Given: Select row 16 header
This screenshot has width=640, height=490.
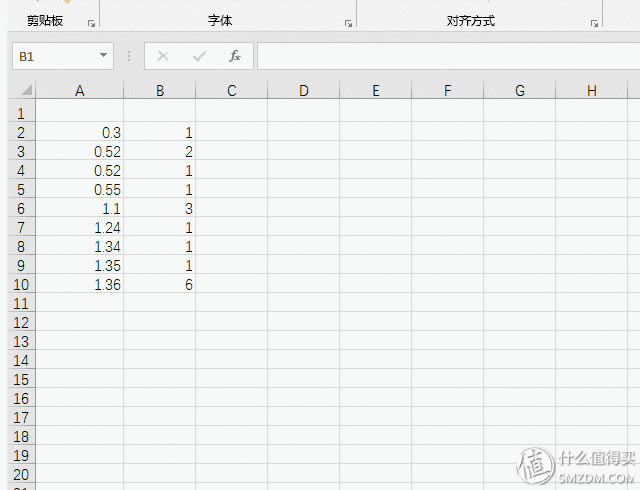Looking at the screenshot, I should click(x=22, y=398).
